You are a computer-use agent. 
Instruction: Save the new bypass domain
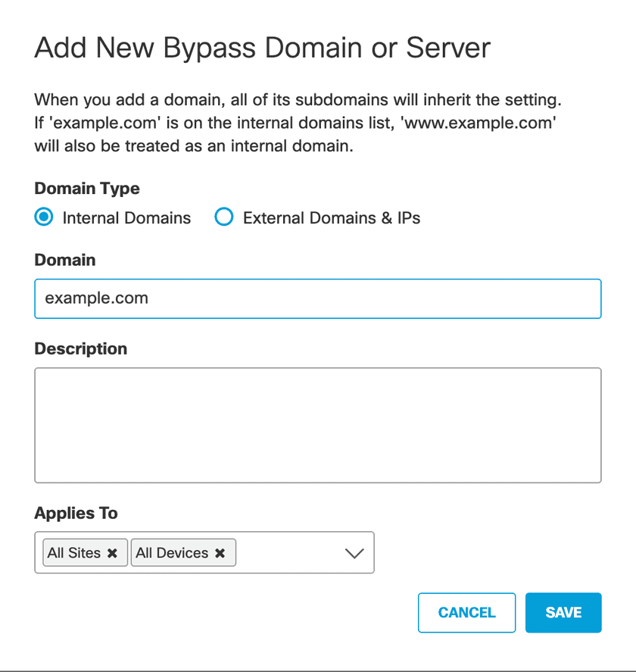563,612
